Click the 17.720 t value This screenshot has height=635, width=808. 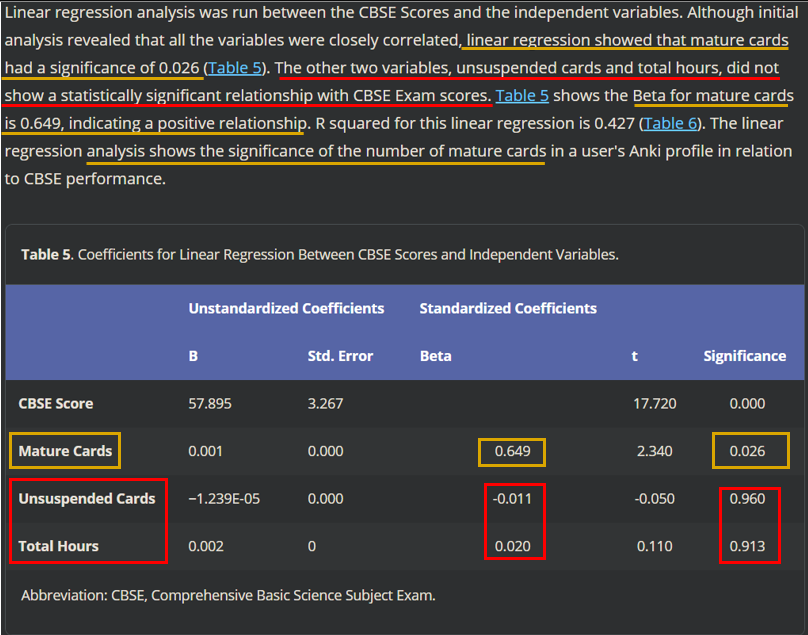pyautogui.click(x=654, y=404)
